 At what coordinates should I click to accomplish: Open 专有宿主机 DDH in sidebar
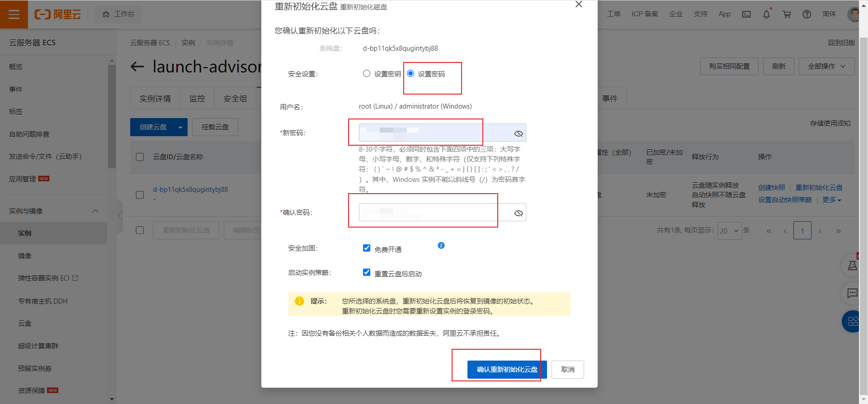(43, 301)
